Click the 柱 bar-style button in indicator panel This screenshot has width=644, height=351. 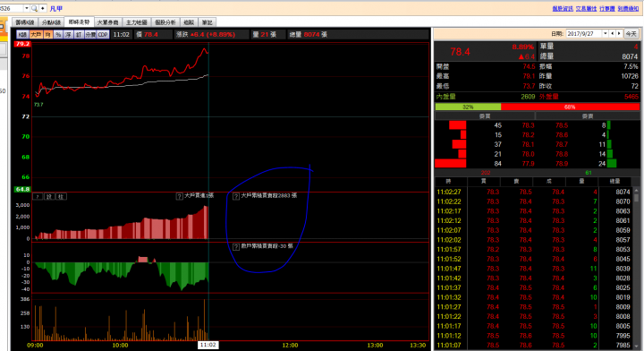click(x=61, y=196)
